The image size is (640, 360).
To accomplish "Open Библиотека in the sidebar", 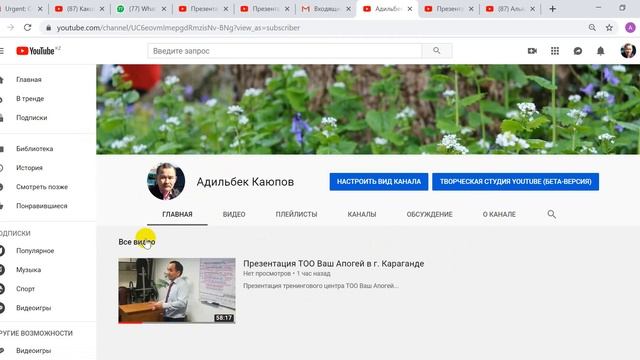I will pos(34,149).
